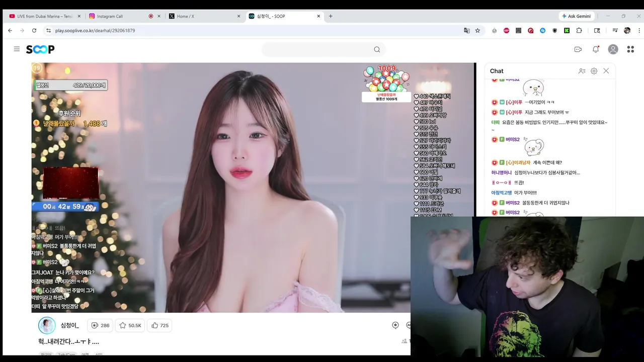Click browser Forward arrow
This screenshot has height=362, width=644.
[x=22, y=31]
